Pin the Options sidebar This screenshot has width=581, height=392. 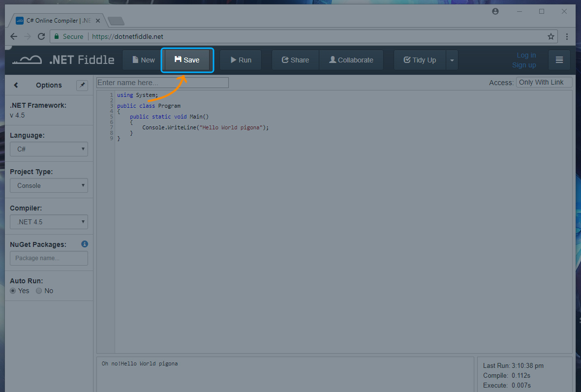click(82, 85)
